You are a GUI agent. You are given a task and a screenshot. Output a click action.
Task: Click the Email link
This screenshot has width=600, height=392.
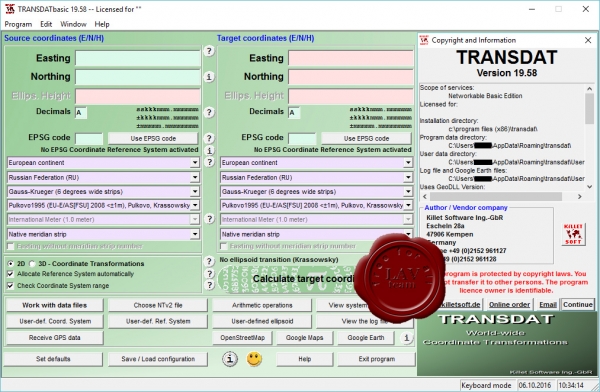tap(548, 305)
